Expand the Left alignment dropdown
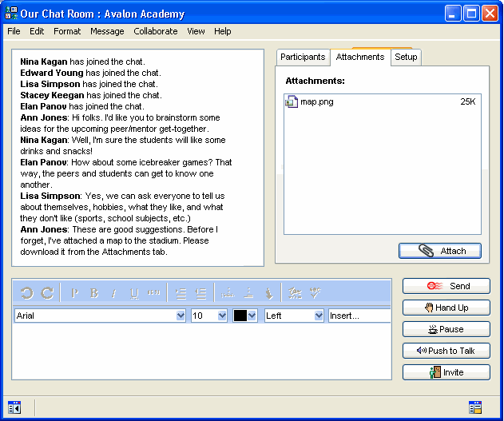The height and width of the screenshot is (421, 504). (x=319, y=316)
